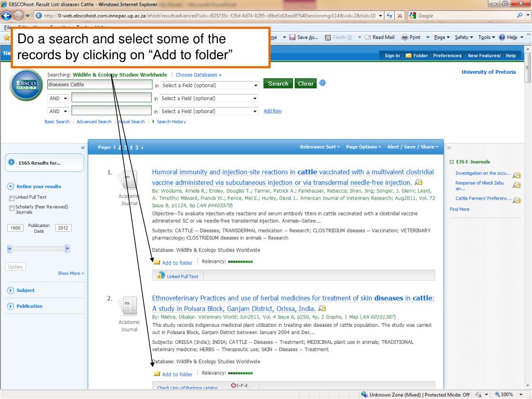Click preview icon next to Response of Nkedi Zebu
The width and height of the screenshot is (532, 399).
pyautogui.click(x=516, y=185)
